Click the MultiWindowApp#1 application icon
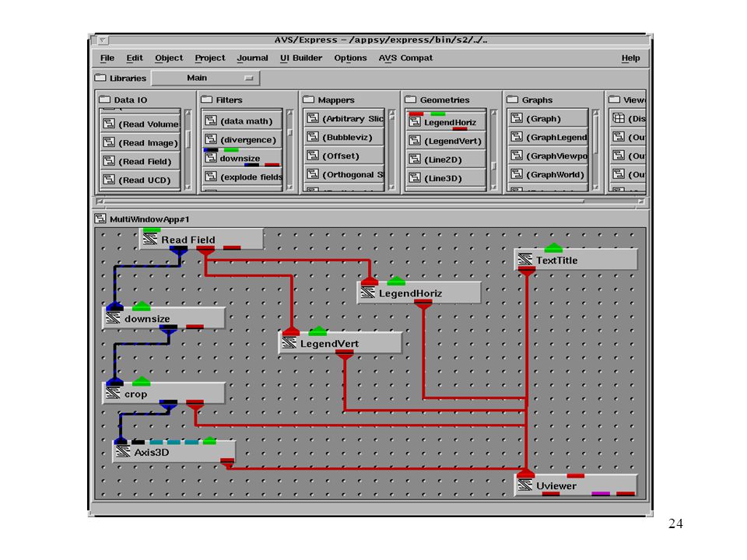The height and width of the screenshot is (560, 747). [100, 219]
